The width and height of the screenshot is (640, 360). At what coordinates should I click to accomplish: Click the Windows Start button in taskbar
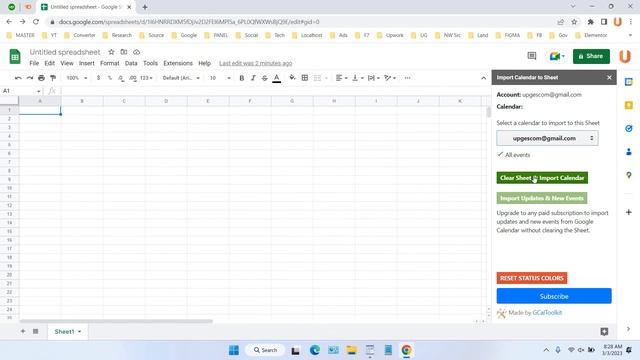234,350
